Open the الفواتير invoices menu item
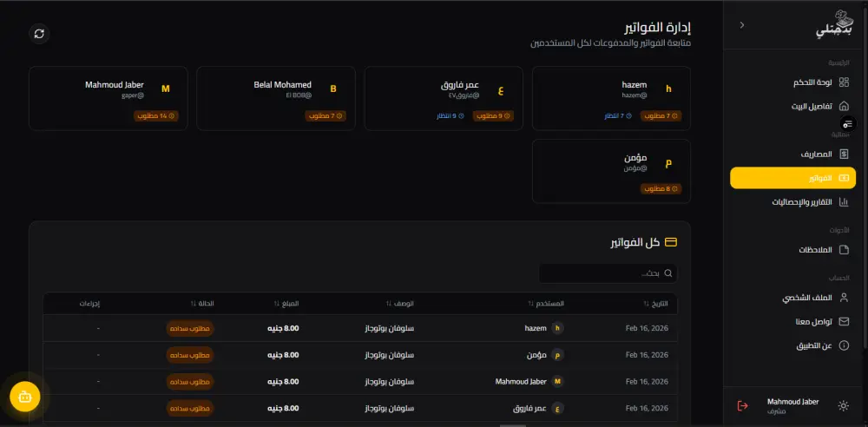This screenshot has height=427, width=868. coord(792,178)
